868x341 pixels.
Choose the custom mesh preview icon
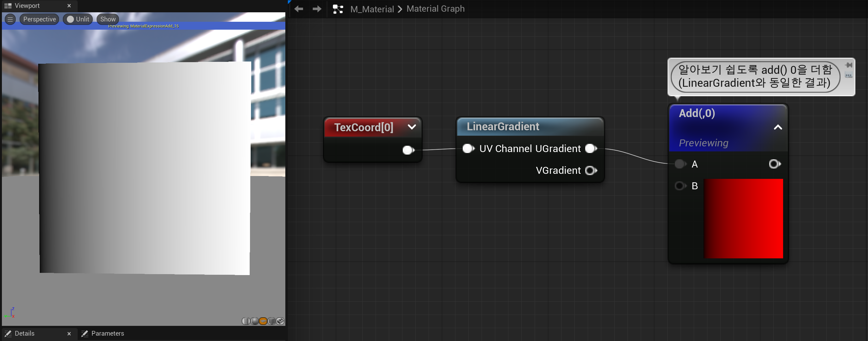coord(280,321)
